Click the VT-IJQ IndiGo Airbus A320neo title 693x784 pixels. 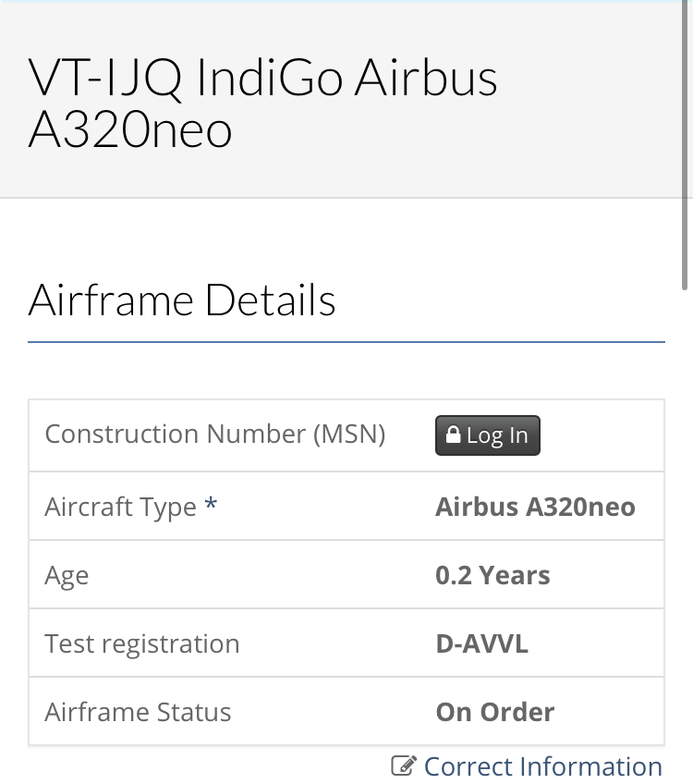263,103
